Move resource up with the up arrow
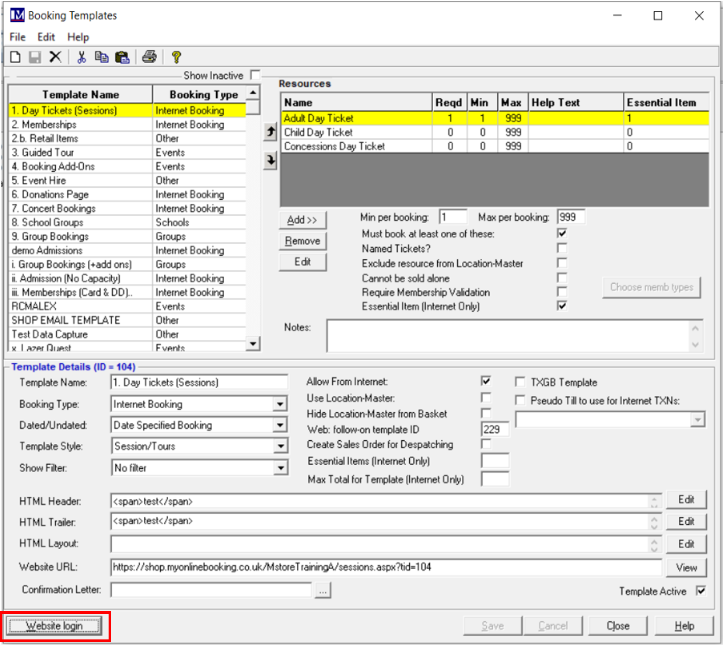Viewport: 723px width, 645px height. point(269,132)
